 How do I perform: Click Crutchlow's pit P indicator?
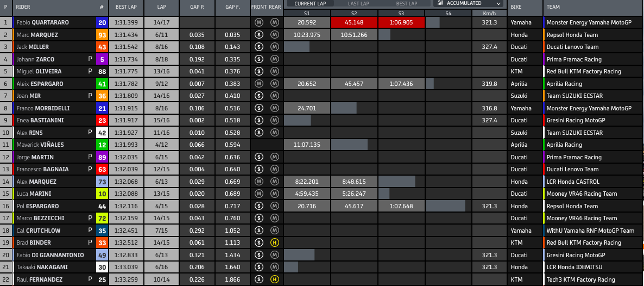pyautogui.click(x=90, y=231)
